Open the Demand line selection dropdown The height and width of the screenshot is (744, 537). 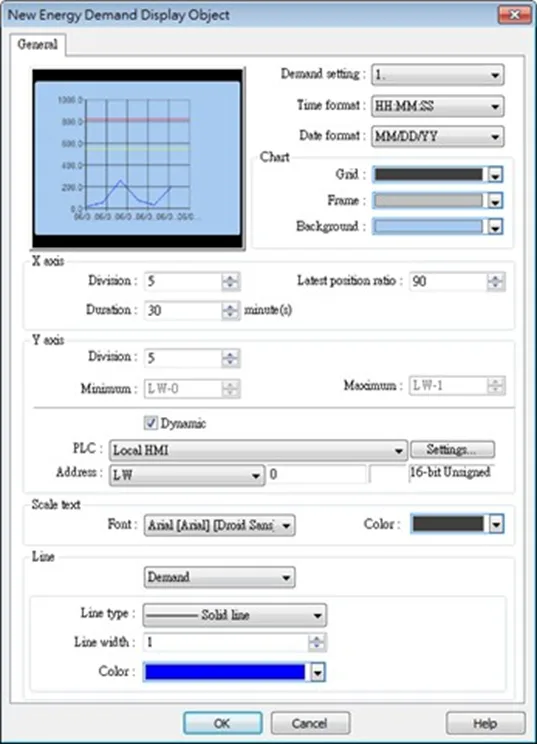click(x=219, y=577)
